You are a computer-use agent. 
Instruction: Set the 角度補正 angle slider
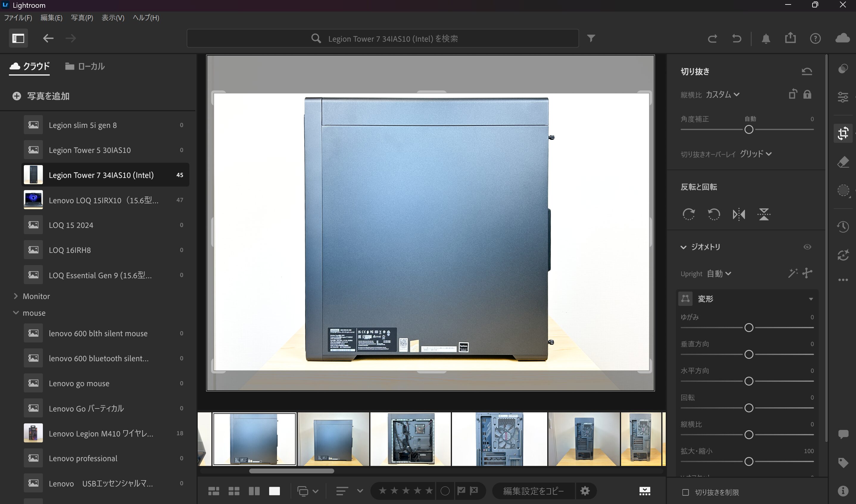coord(749,129)
